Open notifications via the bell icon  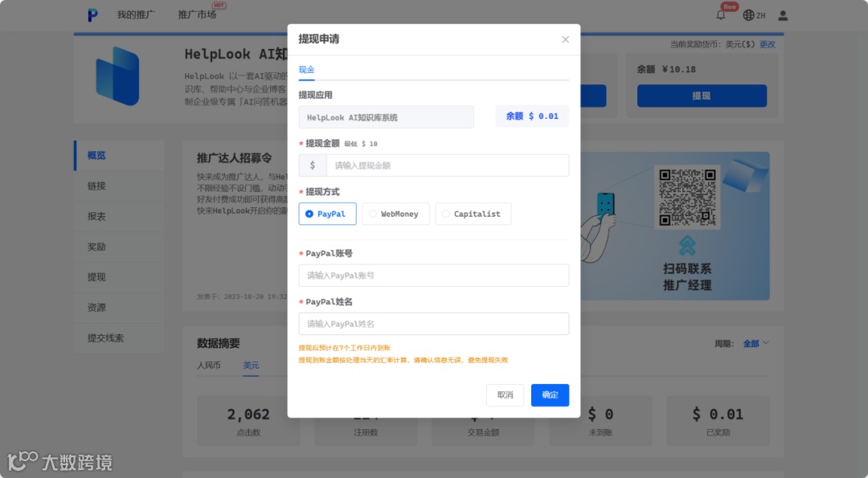722,14
